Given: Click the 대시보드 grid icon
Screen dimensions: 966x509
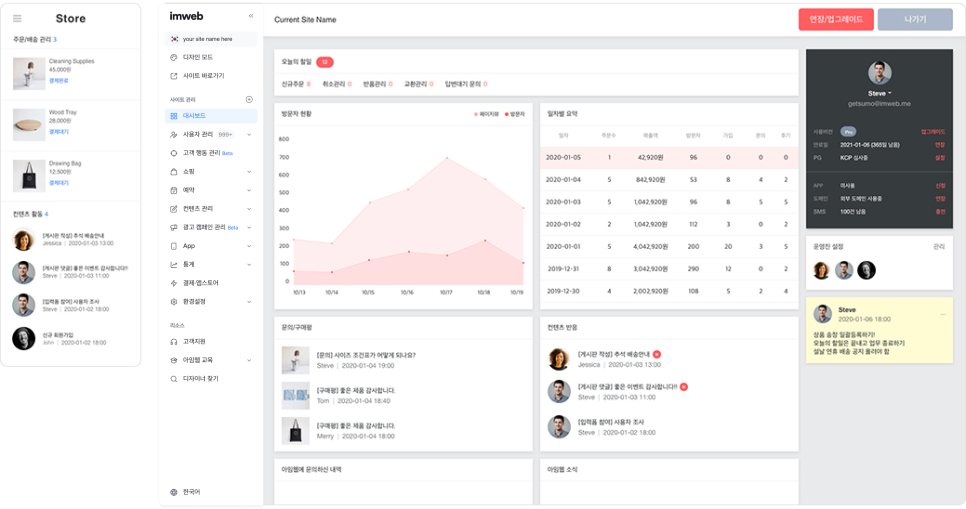Looking at the screenshot, I should coord(174,116).
